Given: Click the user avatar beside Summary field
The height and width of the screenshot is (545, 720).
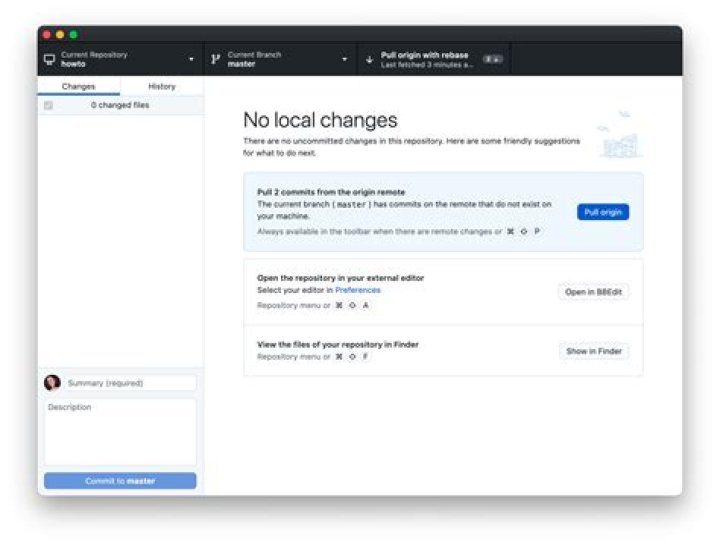Looking at the screenshot, I should 52,382.
